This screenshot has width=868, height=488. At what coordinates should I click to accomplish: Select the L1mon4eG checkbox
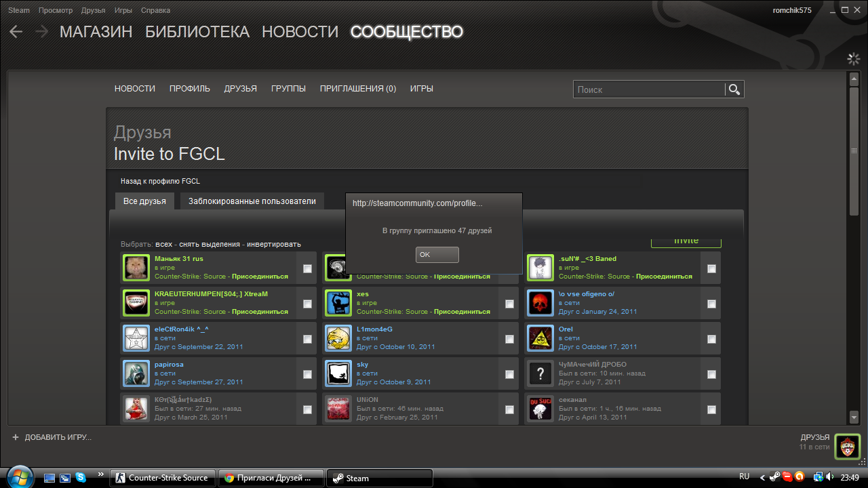pyautogui.click(x=509, y=339)
